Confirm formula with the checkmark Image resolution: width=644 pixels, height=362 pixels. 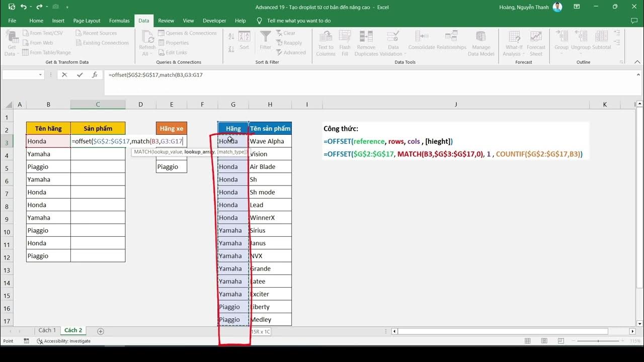pyautogui.click(x=79, y=75)
